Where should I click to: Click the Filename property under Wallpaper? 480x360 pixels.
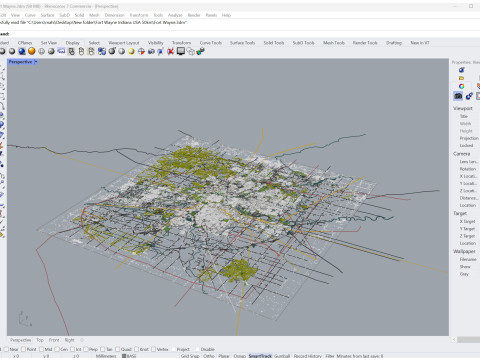coord(468,259)
